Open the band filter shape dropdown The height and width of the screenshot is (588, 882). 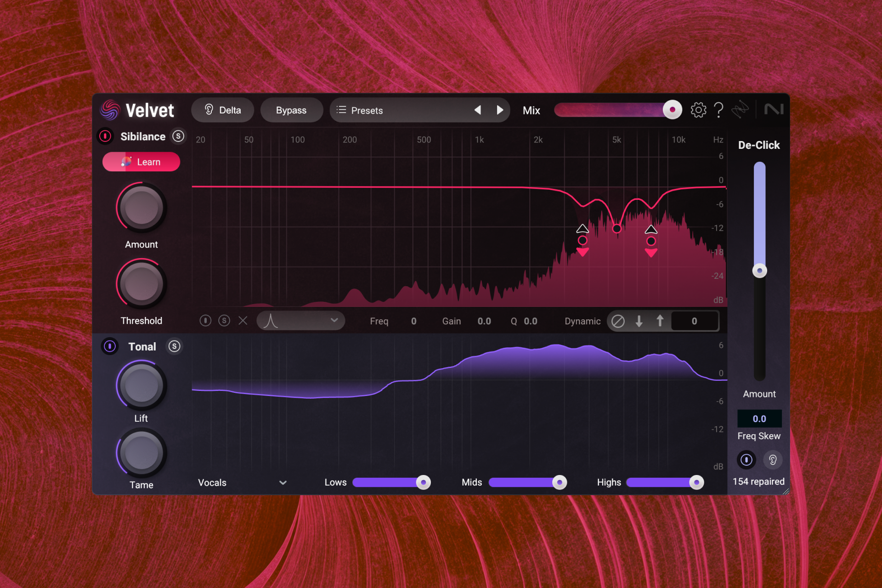tap(301, 321)
